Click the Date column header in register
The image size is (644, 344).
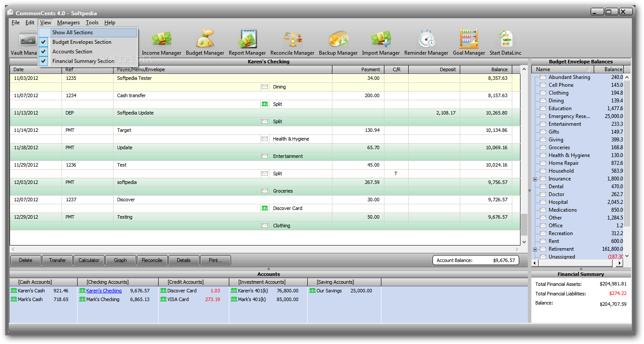tap(36, 69)
